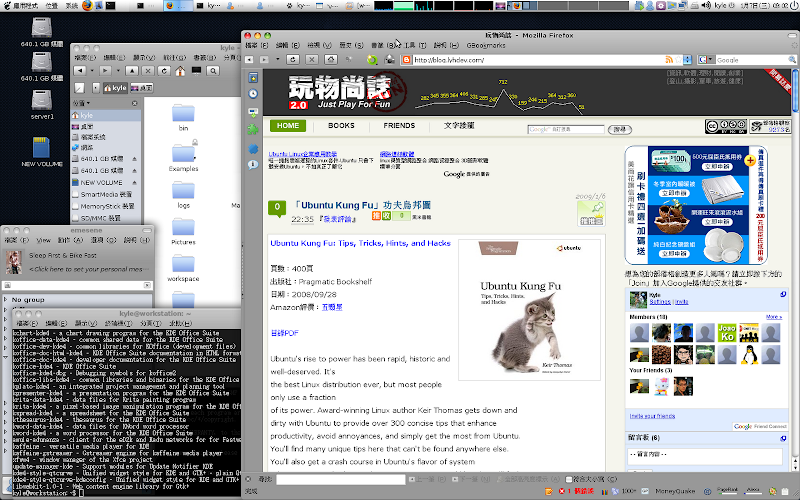Click the green HOME button on the blog
The image size is (800, 500).
pyautogui.click(x=288, y=126)
